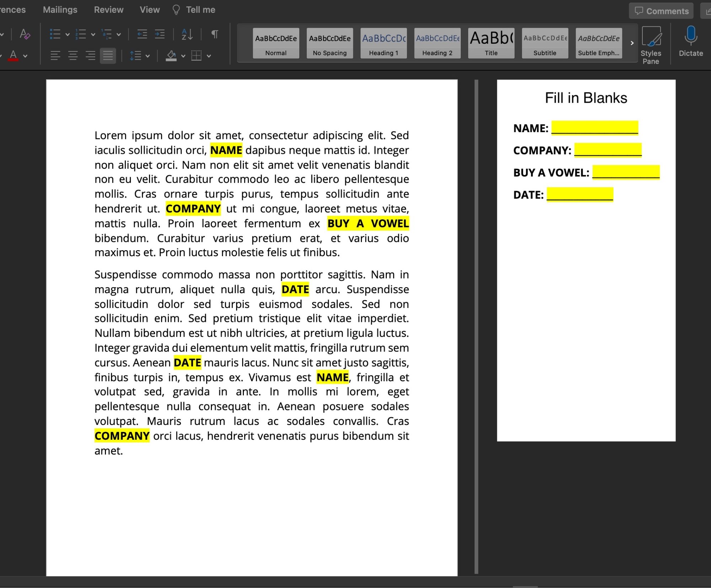Open the font color dropdown arrow
This screenshot has height=588, width=711.
pyautogui.click(x=25, y=56)
